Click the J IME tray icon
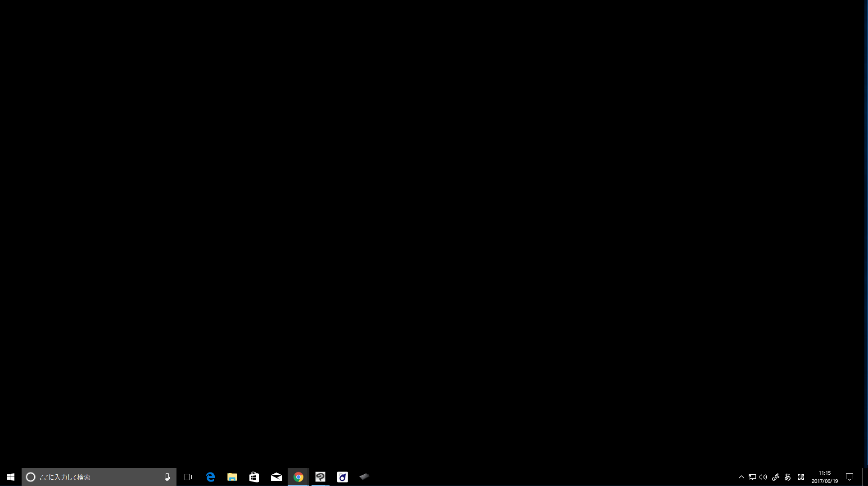Image resolution: width=868 pixels, height=486 pixels. tap(800, 477)
